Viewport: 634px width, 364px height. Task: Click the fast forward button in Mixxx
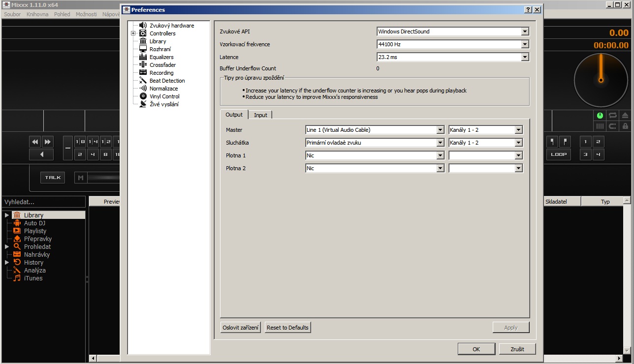(47, 142)
